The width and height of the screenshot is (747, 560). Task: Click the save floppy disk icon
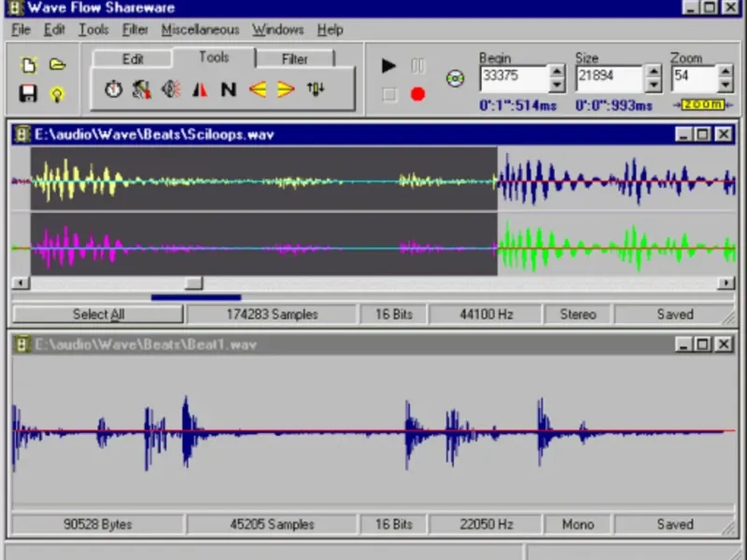pos(29,93)
